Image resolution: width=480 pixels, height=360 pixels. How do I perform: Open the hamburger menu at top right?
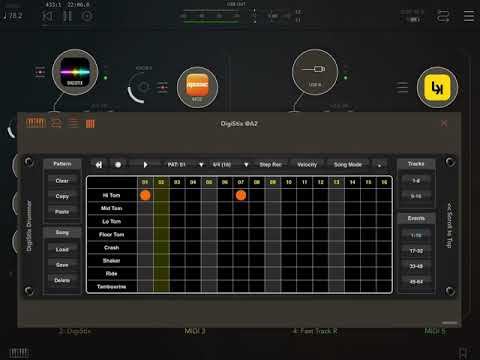[x=469, y=16]
